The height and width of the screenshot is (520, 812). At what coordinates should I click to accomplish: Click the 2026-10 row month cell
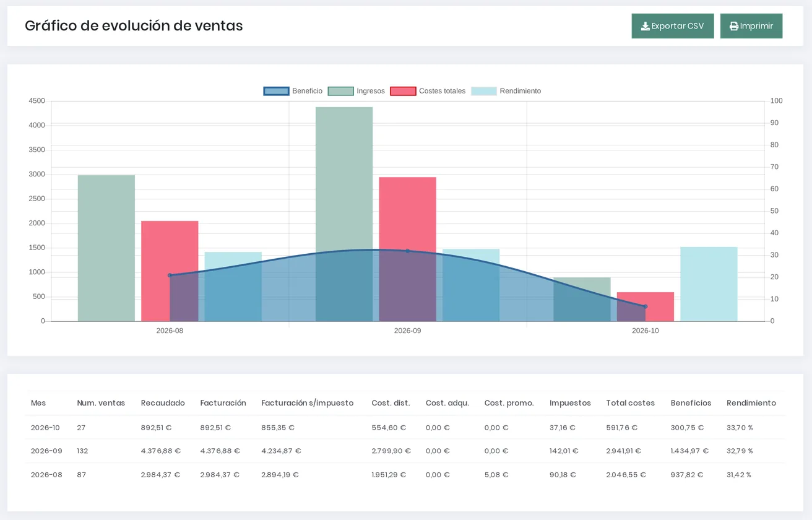45,428
